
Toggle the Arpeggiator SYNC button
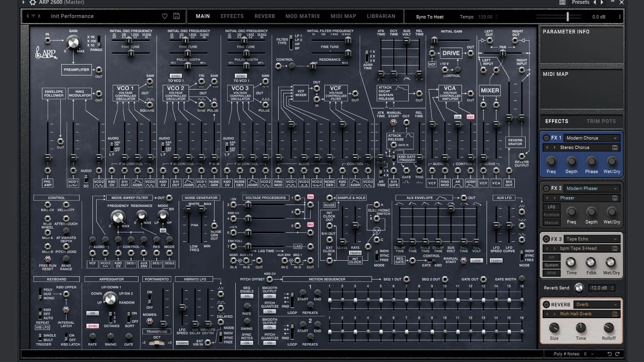(x=92, y=326)
